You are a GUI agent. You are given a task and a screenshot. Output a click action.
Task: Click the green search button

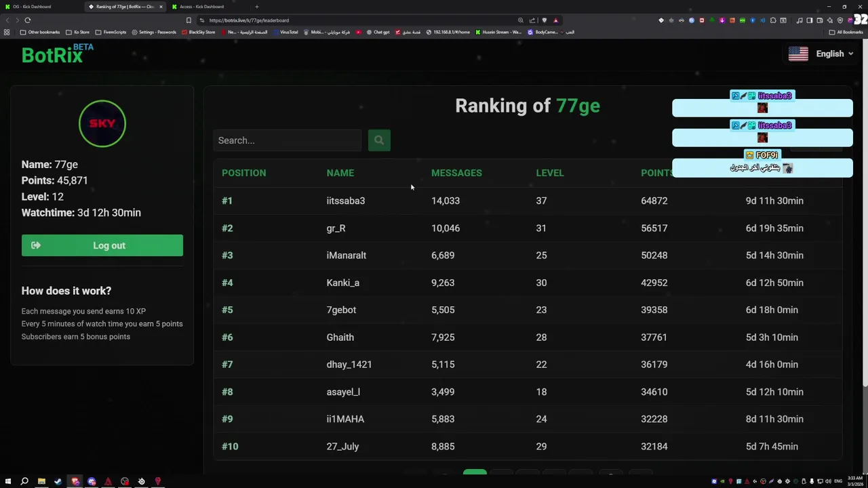379,140
